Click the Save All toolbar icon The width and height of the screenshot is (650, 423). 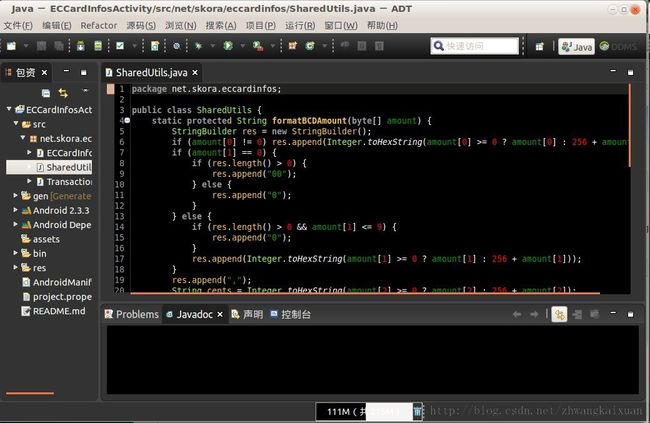point(58,46)
